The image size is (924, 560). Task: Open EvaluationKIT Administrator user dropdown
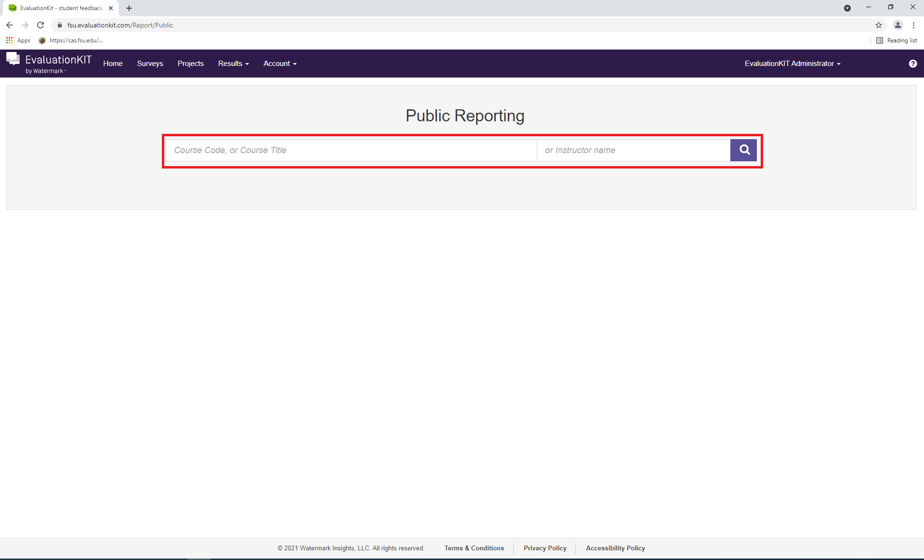(792, 64)
